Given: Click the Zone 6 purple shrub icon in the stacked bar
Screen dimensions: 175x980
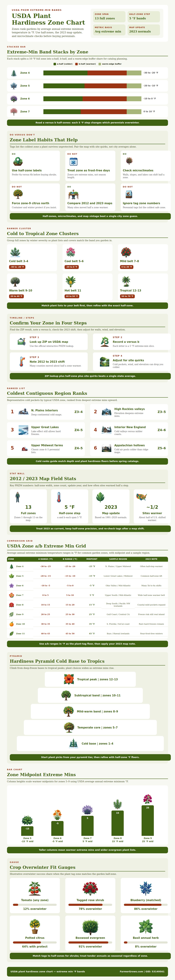Looking at the screenshot, I should pyautogui.click(x=14, y=99).
